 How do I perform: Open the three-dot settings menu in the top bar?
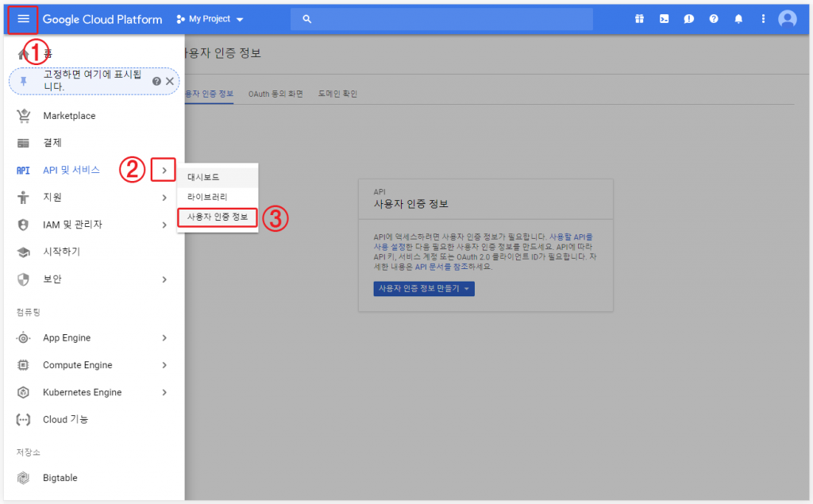pyautogui.click(x=763, y=19)
